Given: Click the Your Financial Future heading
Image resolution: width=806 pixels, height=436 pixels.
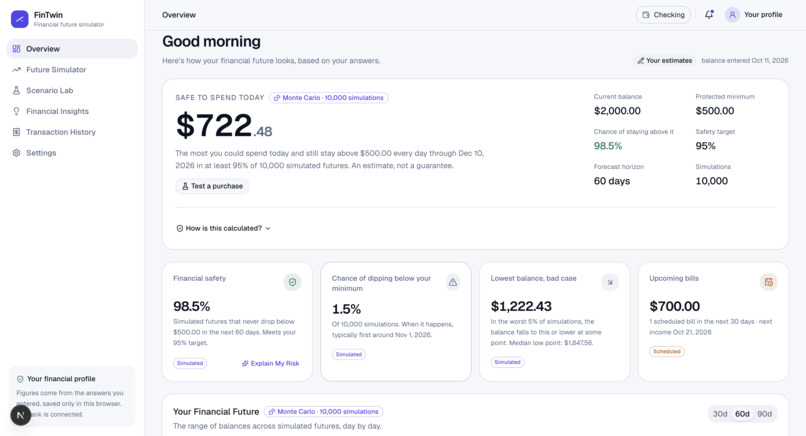Looking at the screenshot, I should click(216, 412).
